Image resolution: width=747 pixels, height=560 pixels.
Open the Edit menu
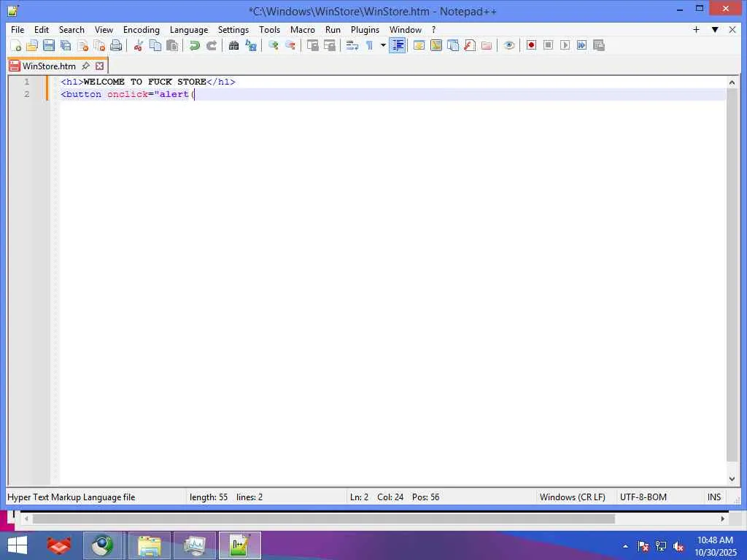click(42, 29)
